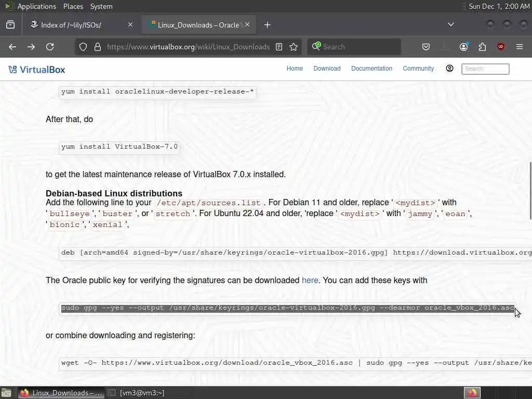
Task: Click the 'bullseye' code word
Action: click(70, 214)
